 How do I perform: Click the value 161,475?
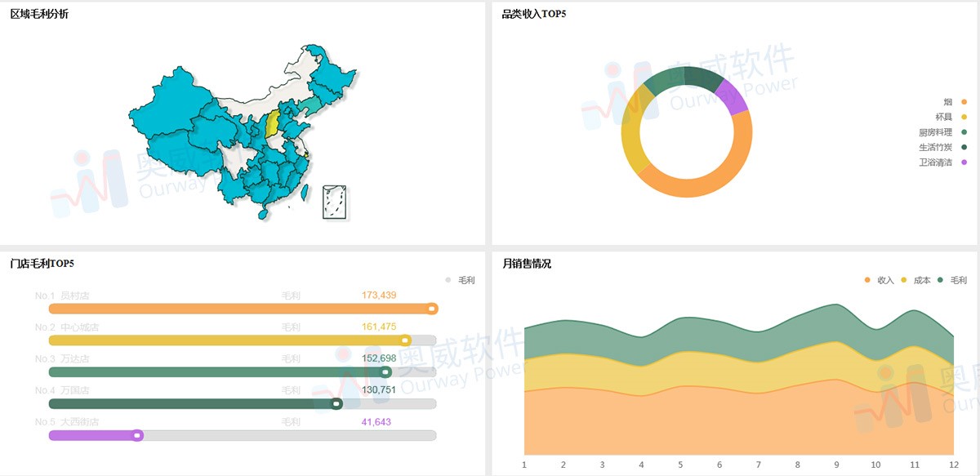379,327
